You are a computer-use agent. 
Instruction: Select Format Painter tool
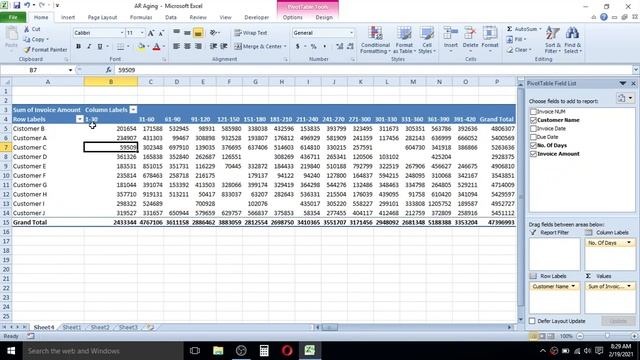pyautogui.click(x=45, y=50)
